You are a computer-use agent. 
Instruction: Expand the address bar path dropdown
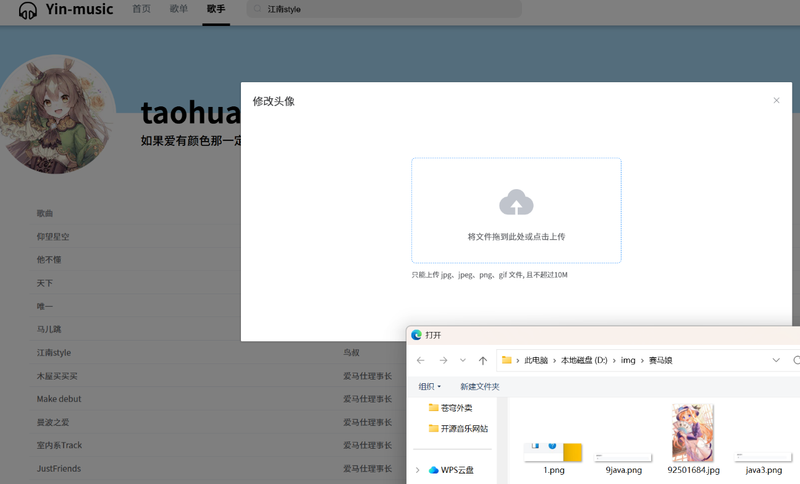coord(776,360)
